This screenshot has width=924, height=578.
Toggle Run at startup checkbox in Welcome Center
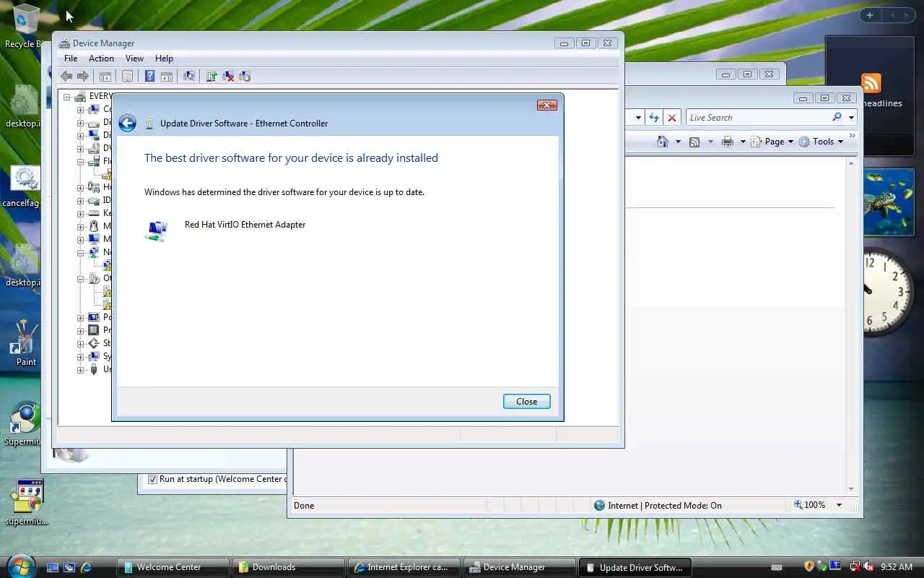point(152,479)
